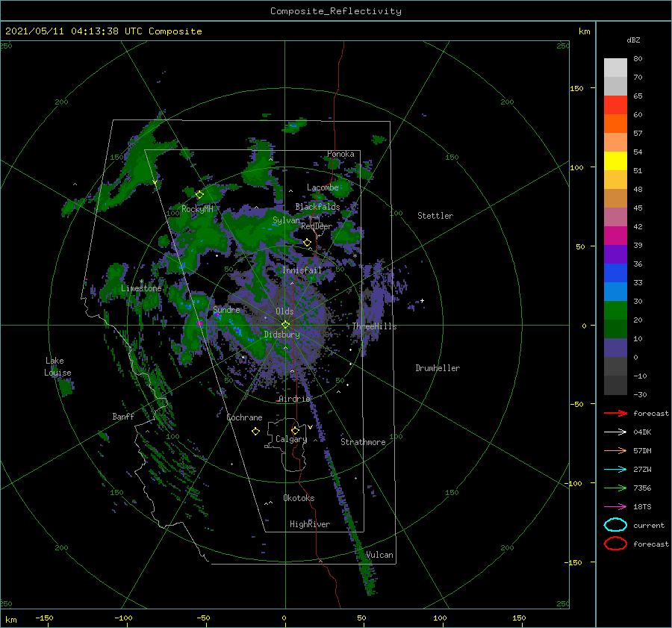Select the orange swatch below 60 dBZ
The width and height of the screenshot is (672, 628).
(x=615, y=123)
